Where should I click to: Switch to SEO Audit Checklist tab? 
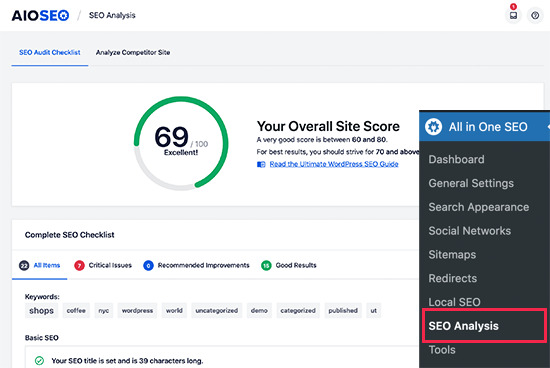[49, 53]
